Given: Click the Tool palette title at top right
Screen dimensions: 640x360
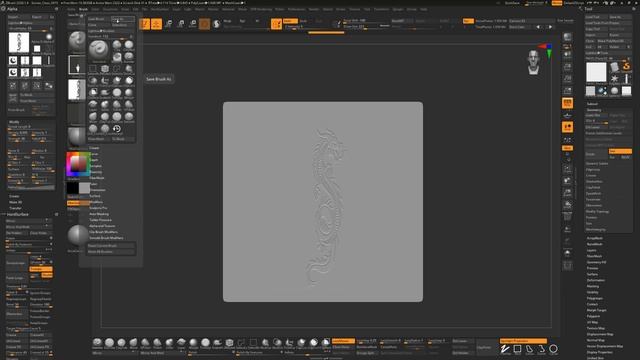Looking at the screenshot, I should coord(589,9).
